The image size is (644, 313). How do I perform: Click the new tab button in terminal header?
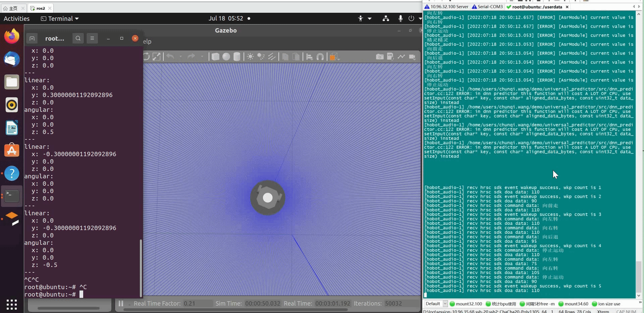pos(32,38)
